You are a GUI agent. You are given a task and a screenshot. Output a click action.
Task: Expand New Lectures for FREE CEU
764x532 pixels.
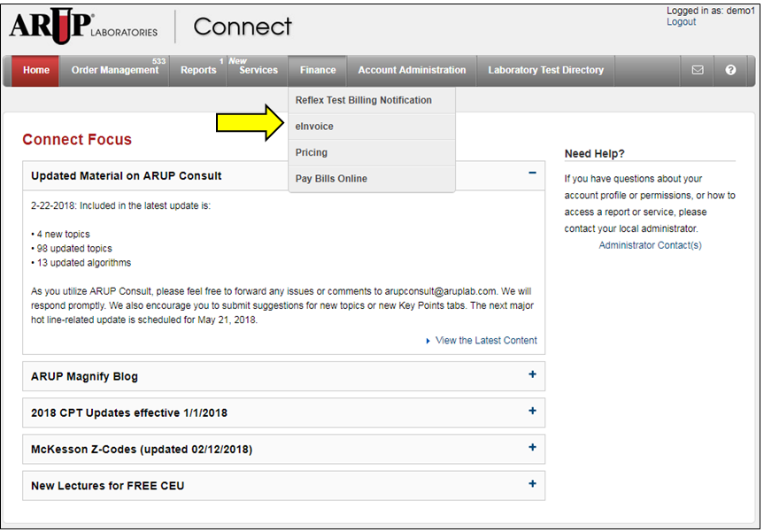click(533, 484)
